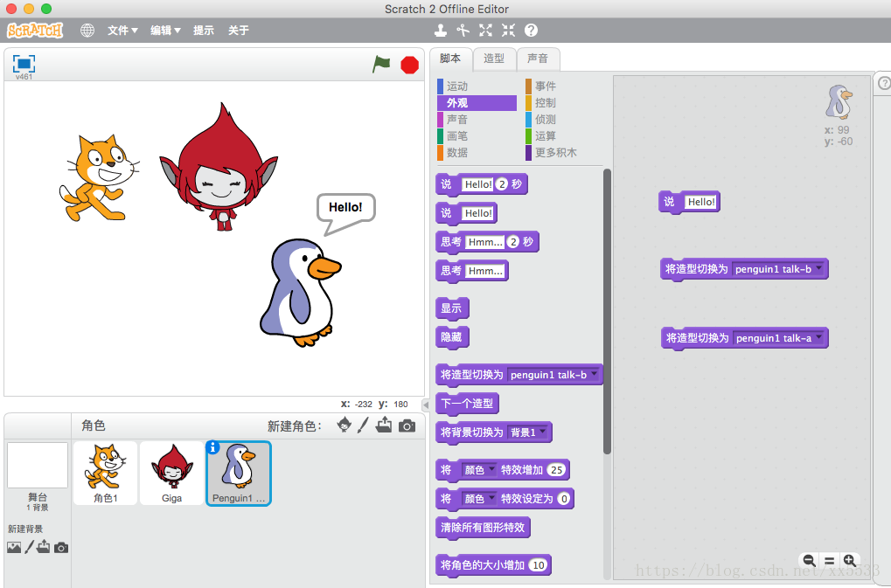Open 颜色 dropdown in the 特效设定为 block

479,499
